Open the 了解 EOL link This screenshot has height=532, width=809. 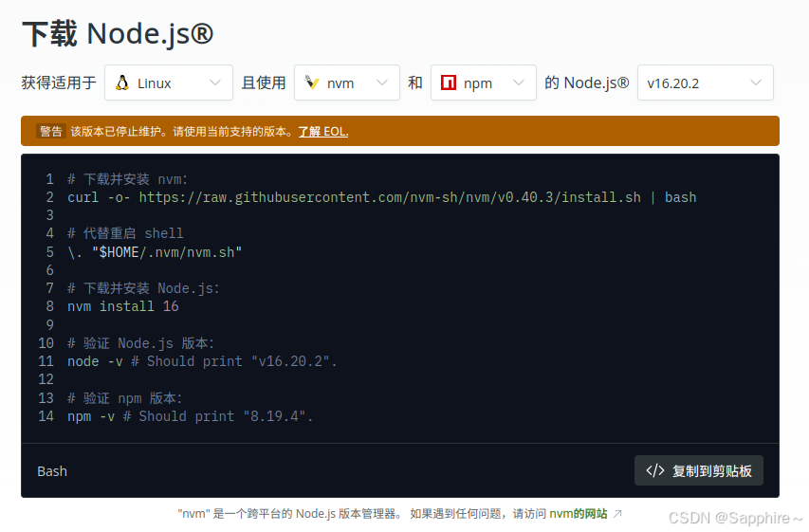coord(323,132)
